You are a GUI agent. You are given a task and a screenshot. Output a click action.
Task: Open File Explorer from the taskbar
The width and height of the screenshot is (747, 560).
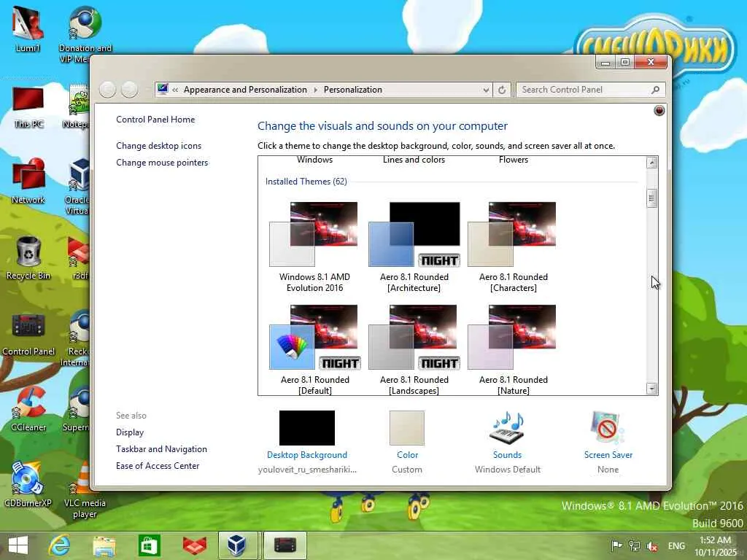[104, 545]
